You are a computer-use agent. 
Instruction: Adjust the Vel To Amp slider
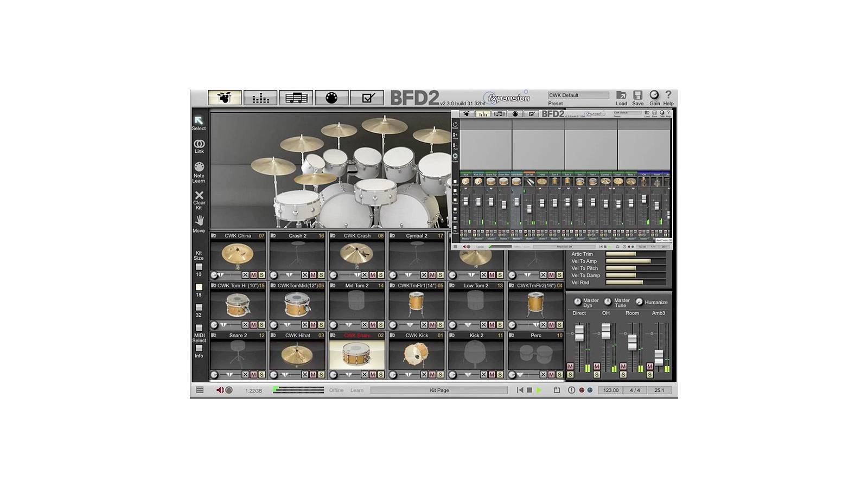click(x=635, y=261)
